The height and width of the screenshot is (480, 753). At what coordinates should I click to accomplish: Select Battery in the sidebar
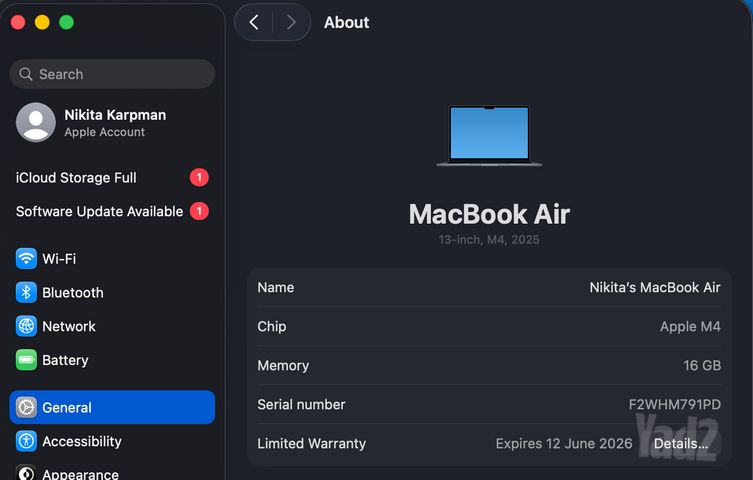point(112,360)
